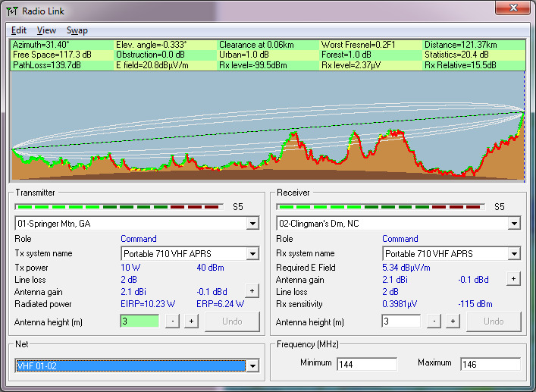The image size is (536, 392).
Task: Click the Statistics=20.4 dB value
Action: point(456,55)
